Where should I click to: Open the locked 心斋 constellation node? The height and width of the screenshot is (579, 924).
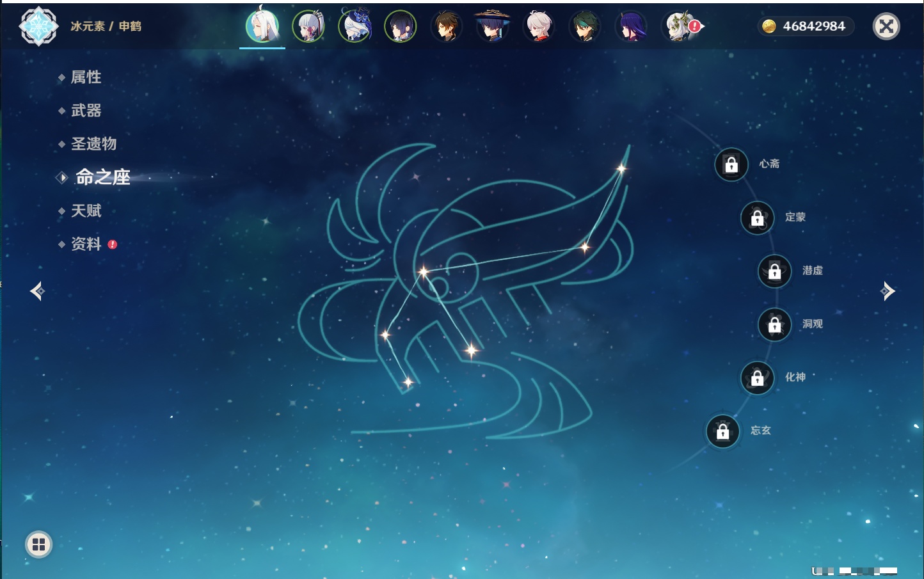pos(731,164)
